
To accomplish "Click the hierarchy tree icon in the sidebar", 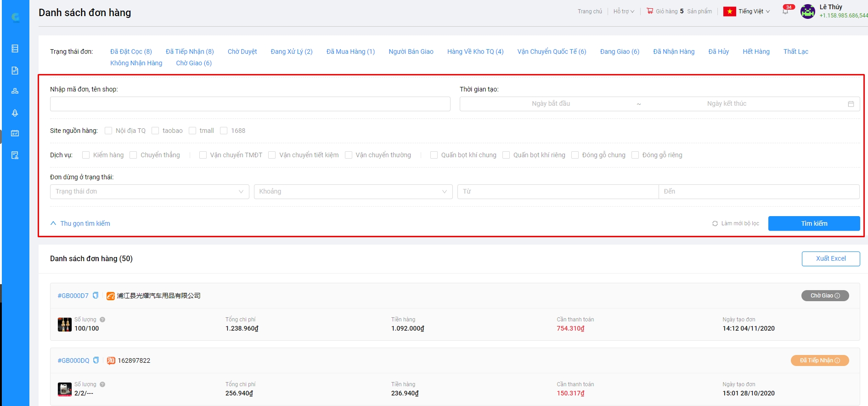I will click(x=15, y=91).
